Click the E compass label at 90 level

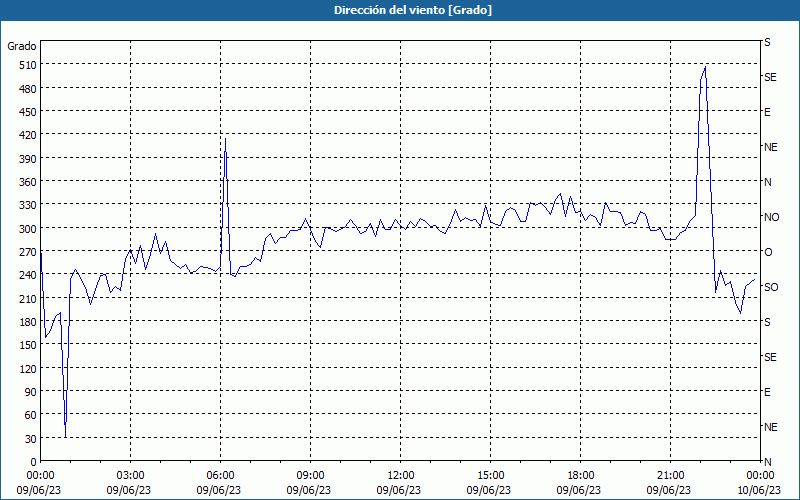click(767, 393)
